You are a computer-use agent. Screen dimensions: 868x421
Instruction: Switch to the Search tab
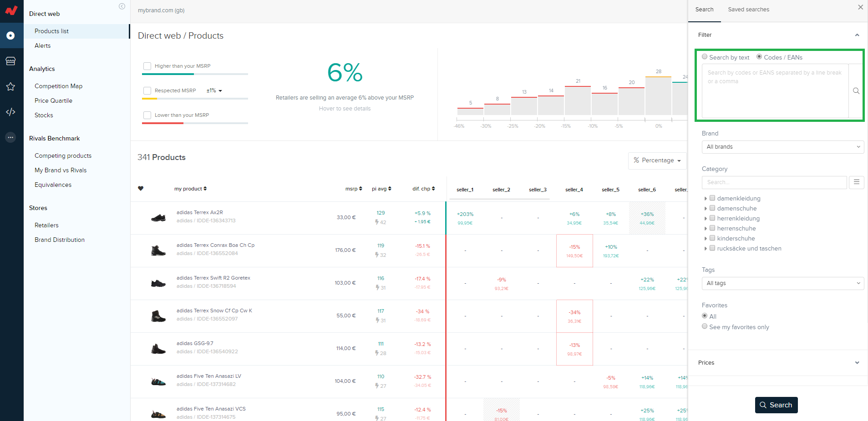click(x=704, y=10)
